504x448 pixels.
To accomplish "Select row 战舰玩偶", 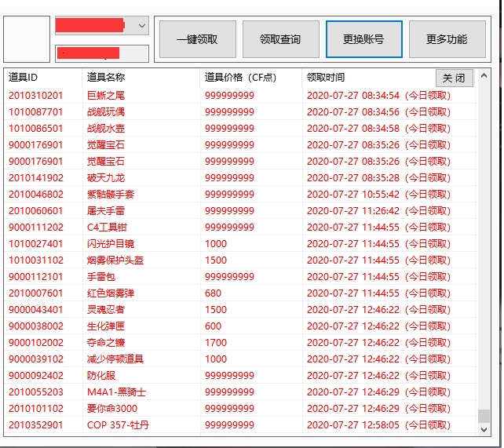I will [239, 111].
